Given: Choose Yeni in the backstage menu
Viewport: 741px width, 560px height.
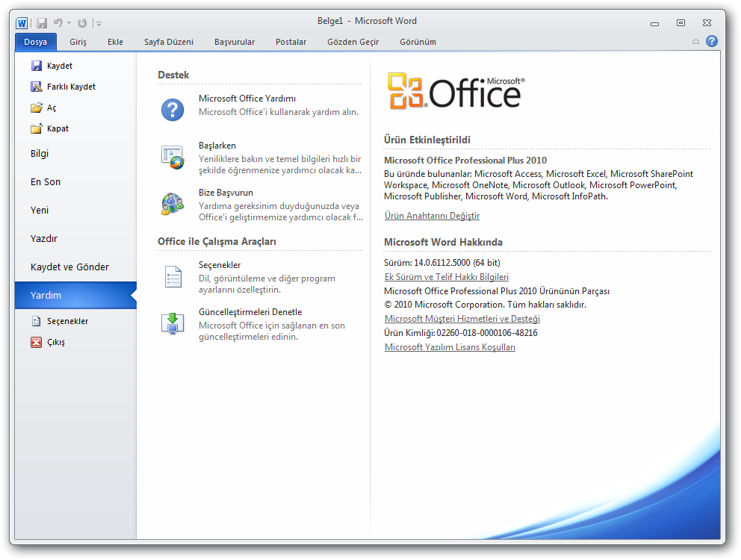Looking at the screenshot, I should point(75,211).
